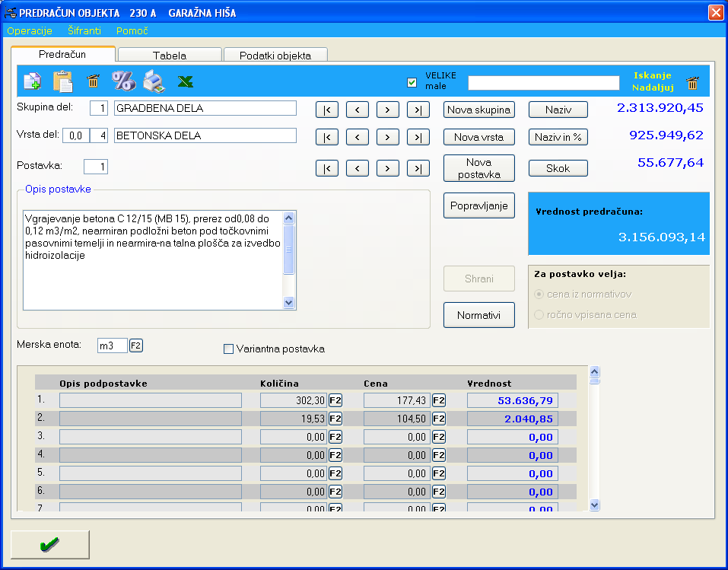Select 'ročno vpisana cena' radio option
The width and height of the screenshot is (728, 570).
coord(539,314)
